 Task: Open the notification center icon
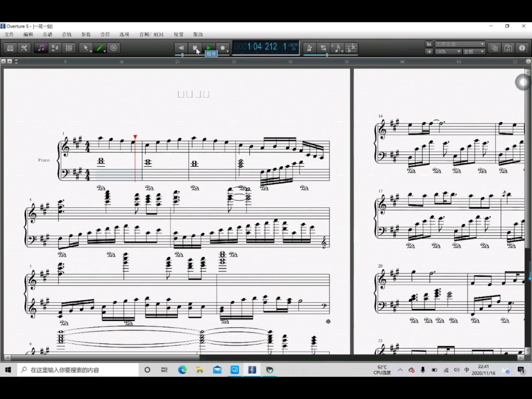522,370
